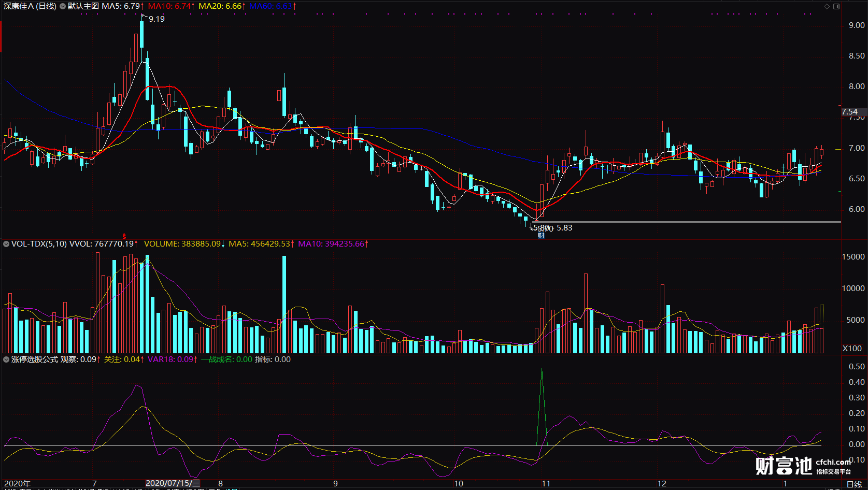The height and width of the screenshot is (490, 868).
Task: Click the 默认主图 indicator label
Action: click(x=83, y=6)
